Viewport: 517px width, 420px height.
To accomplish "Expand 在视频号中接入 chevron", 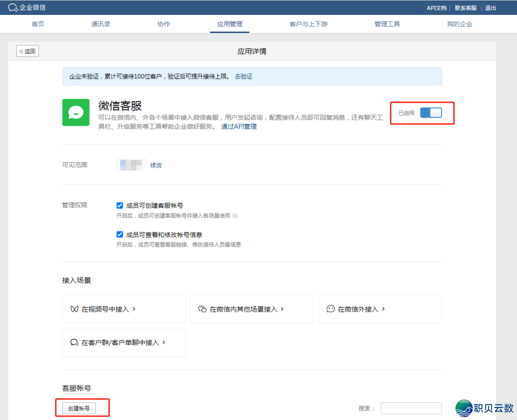I will click(x=134, y=309).
